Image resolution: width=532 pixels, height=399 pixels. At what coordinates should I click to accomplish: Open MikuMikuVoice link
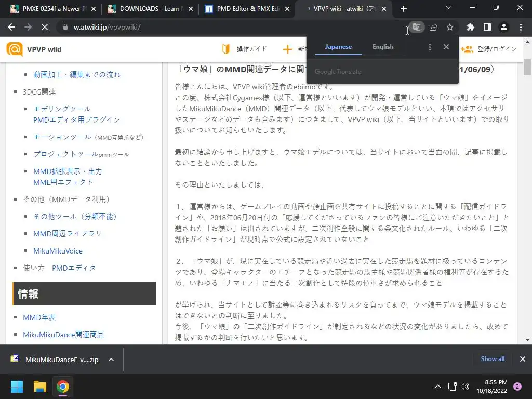[x=58, y=251]
